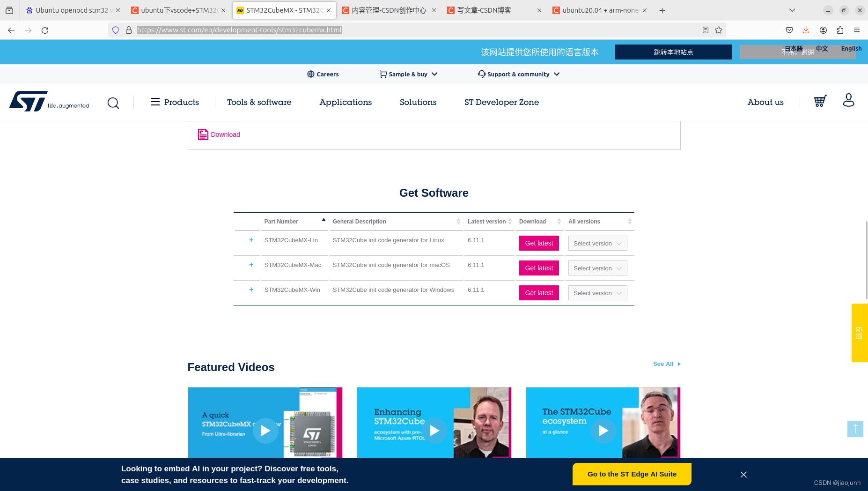
Task: Get latest Windows STM32CubeMX version
Action: (539, 293)
